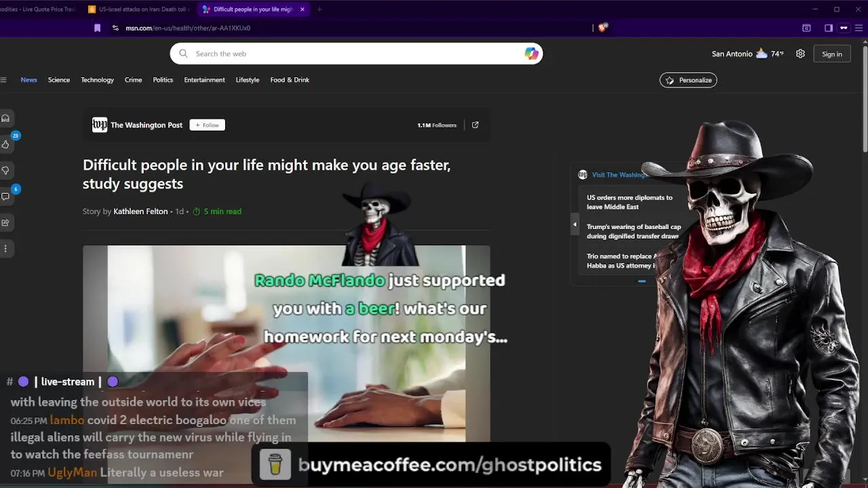The height and width of the screenshot is (488, 868).
Task: Click the San Antonio weather location
Action: point(732,54)
